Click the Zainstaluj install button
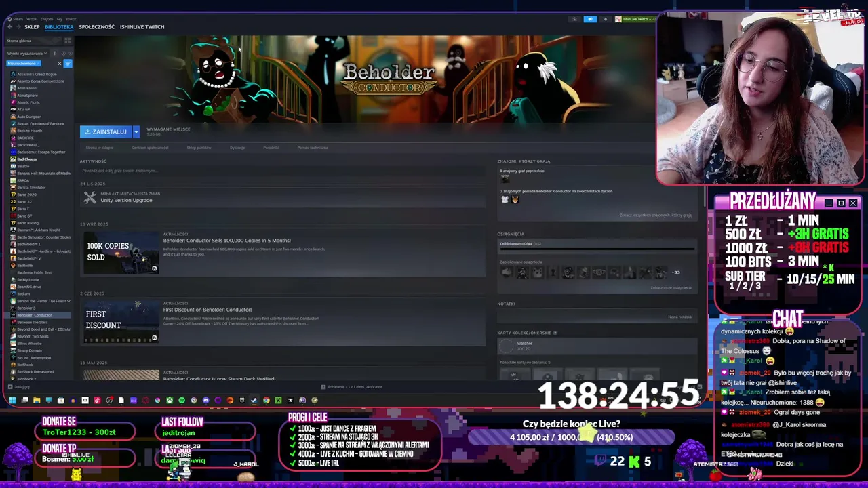The width and height of the screenshot is (868, 488). coord(106,131)
